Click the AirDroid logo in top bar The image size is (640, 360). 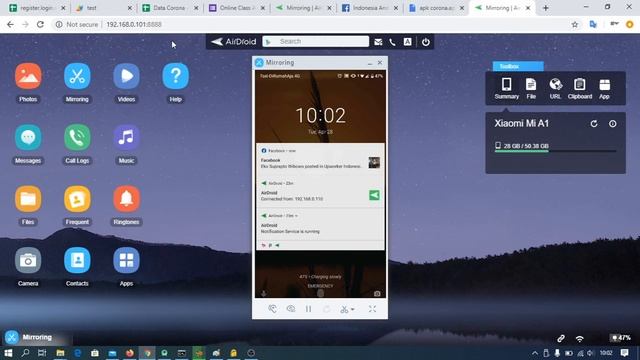pyautogui.click(x=234, y=42)
